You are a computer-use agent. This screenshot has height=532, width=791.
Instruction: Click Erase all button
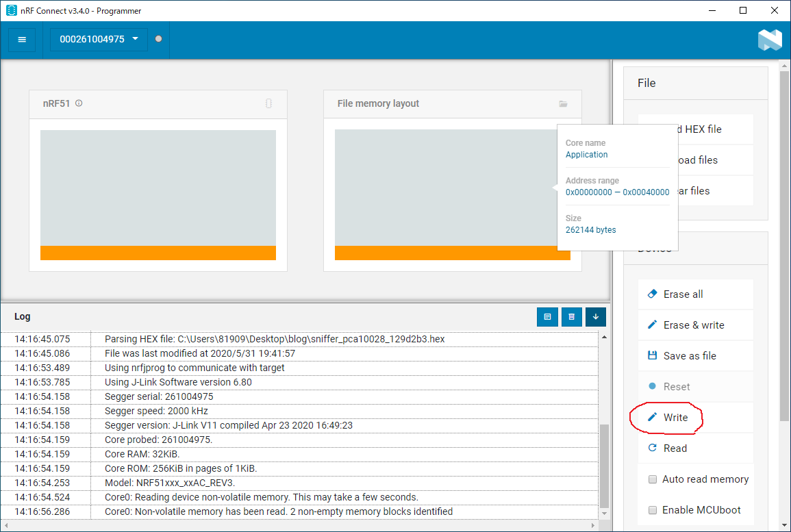point(696,294)
